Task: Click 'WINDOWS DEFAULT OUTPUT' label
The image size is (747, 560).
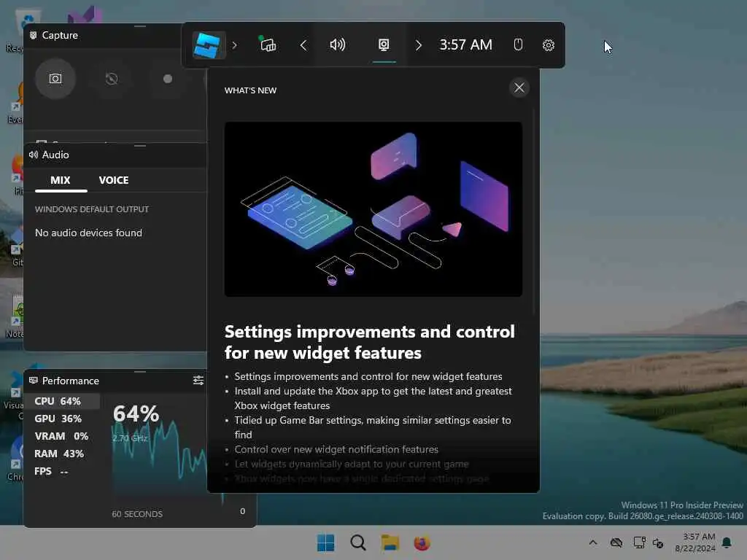Action: [92, 209]
